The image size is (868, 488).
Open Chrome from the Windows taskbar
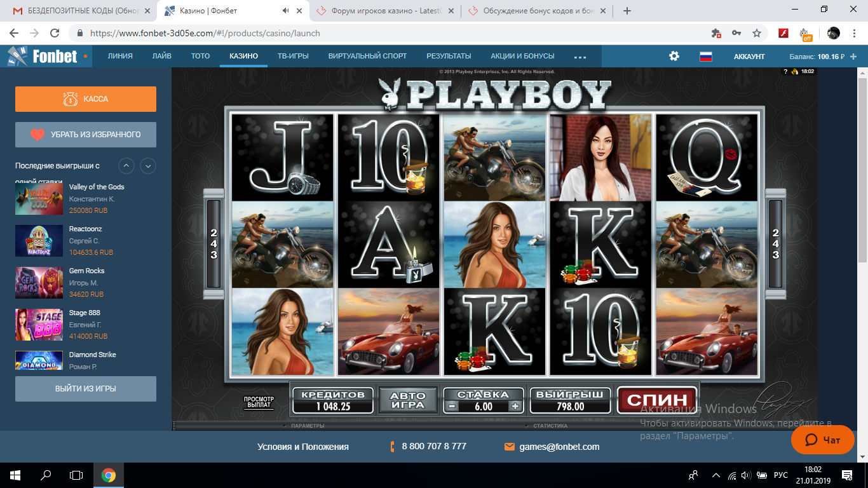tap(109, 475)
